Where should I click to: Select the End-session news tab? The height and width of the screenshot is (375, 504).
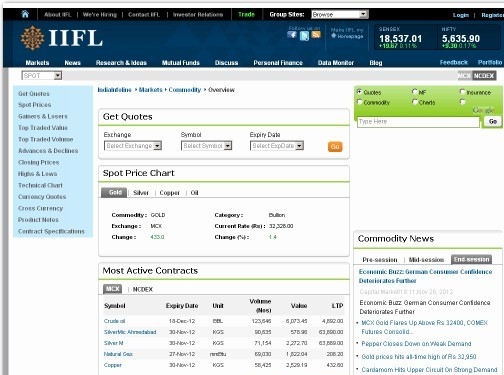(471, 259)
